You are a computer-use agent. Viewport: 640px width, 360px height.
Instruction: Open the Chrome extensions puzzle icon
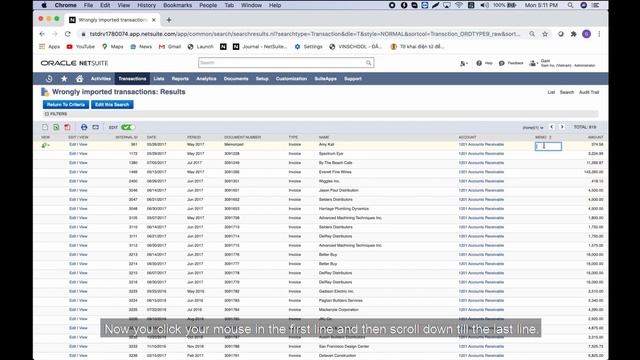tap(573, 34)
